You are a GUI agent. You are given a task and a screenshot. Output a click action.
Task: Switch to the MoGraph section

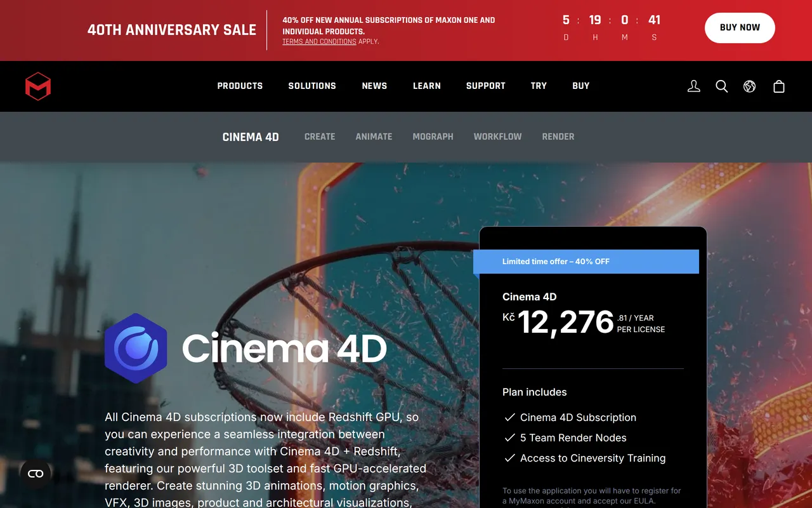pos(433,137)
